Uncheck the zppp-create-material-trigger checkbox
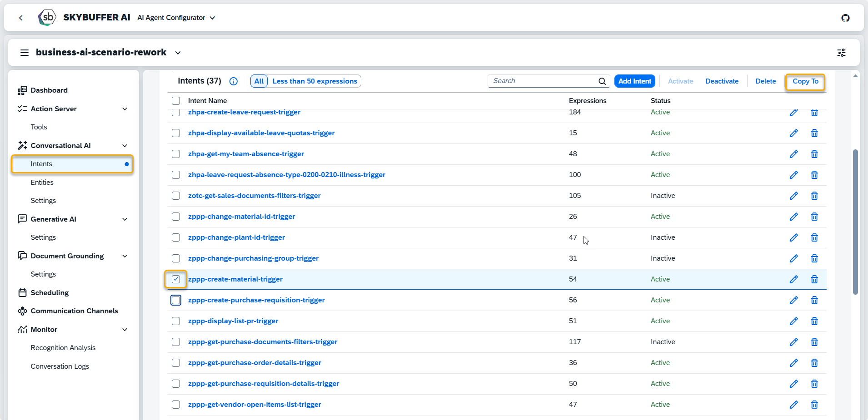Viewport: 868px width, 420px height. click(176, 279)
